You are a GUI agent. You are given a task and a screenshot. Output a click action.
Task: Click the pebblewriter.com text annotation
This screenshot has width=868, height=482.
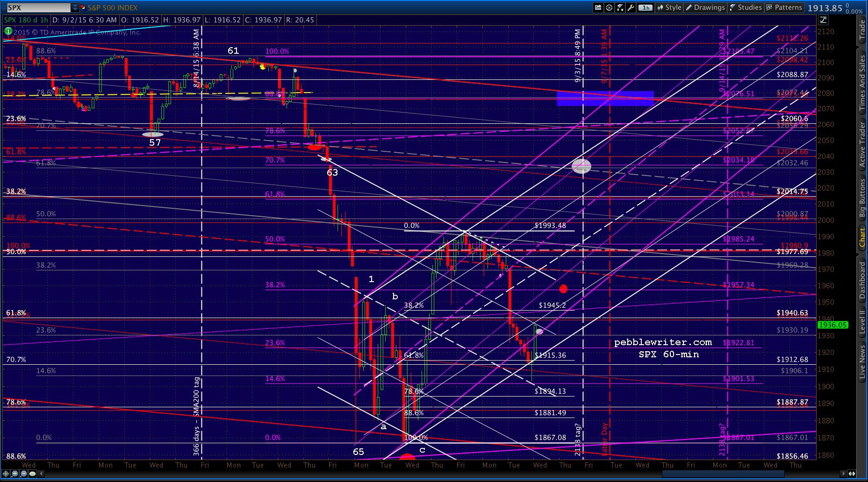(663, 342)
